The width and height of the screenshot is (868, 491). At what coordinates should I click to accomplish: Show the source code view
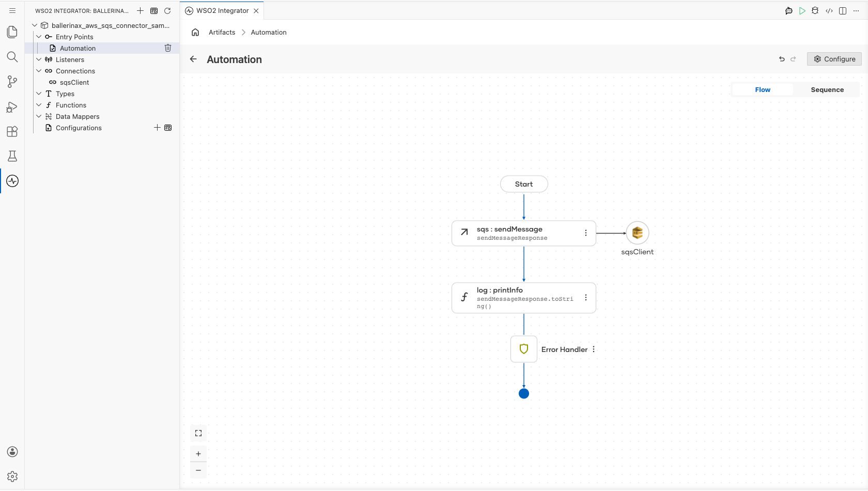[x=829, y=11]
